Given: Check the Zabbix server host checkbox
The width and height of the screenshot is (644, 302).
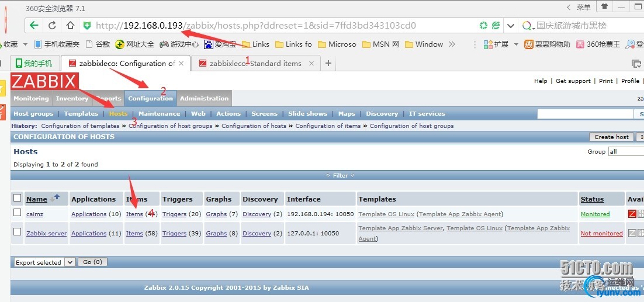Looking at the screenshot, I should pyautogui.click(x=18, y=232).
